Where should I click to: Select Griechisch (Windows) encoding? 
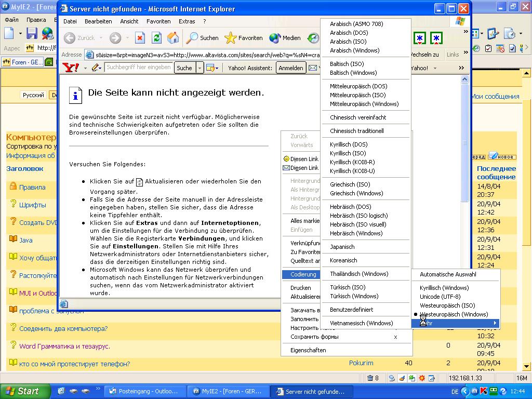[356, 193]
